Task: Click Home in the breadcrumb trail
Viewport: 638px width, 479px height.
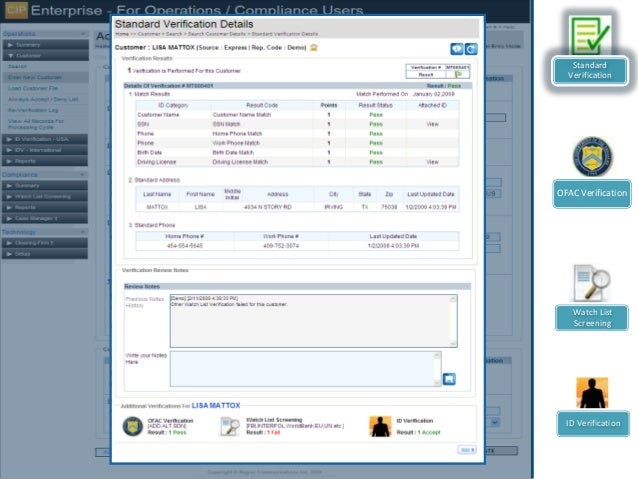Action: [x=122, y=34]
